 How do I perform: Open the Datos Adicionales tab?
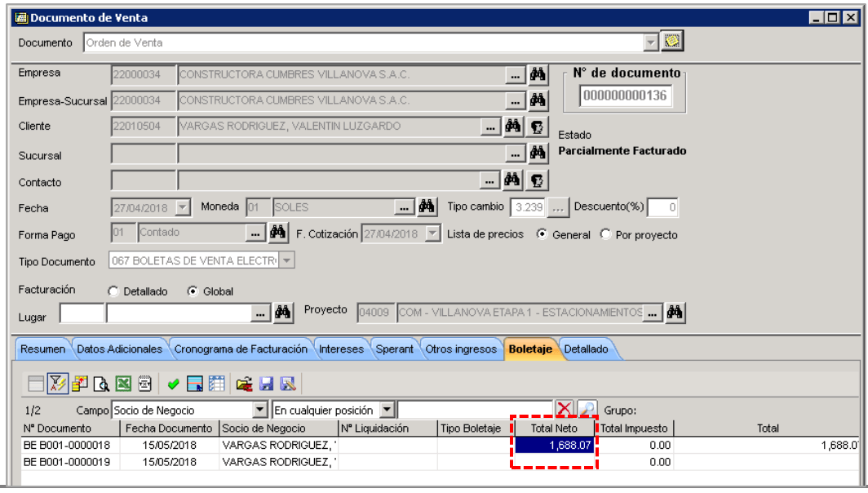point(119,349)
